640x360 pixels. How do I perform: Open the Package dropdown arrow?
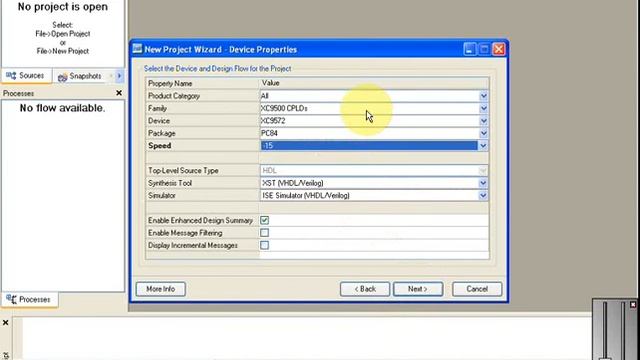pyautogui.click(x=483, y=133)
